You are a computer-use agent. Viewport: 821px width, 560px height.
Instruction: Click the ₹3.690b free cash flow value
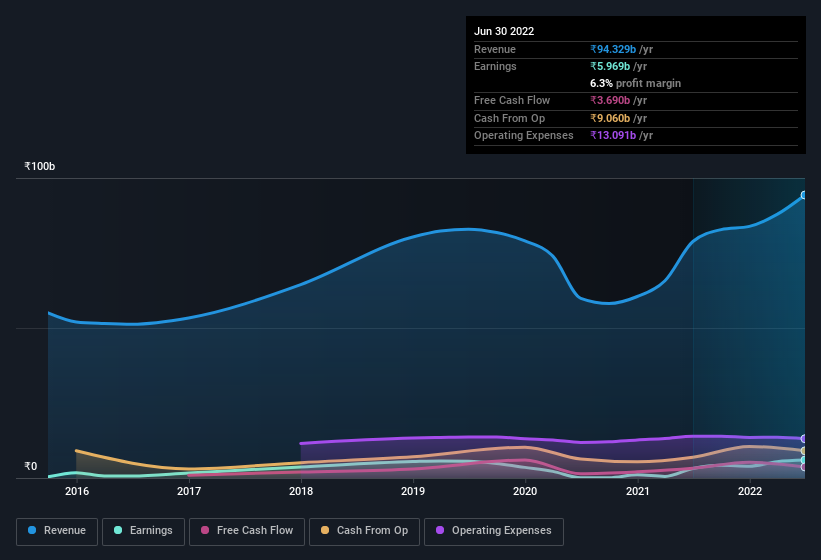(610, 100)
